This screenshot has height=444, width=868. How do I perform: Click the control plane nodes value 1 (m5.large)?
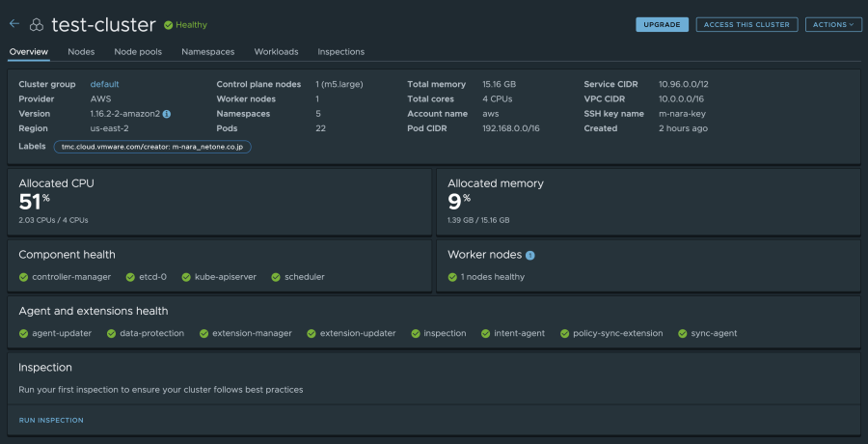click(x=339, y=84)
